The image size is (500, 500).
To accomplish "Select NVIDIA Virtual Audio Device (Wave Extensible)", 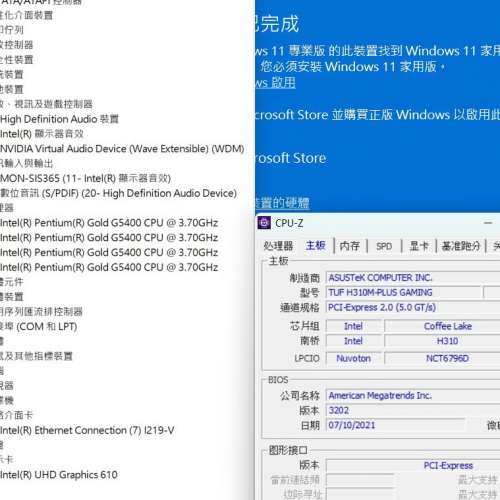I will coord(122,149).
